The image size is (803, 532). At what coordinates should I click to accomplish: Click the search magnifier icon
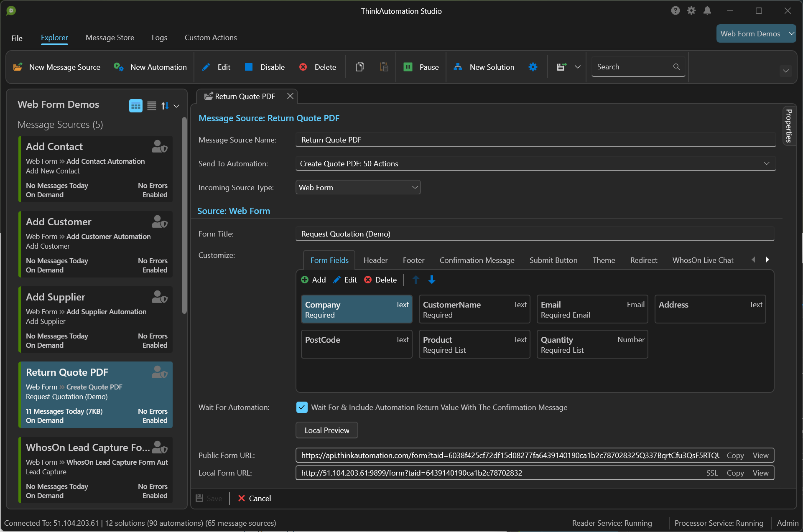(676, 67)
